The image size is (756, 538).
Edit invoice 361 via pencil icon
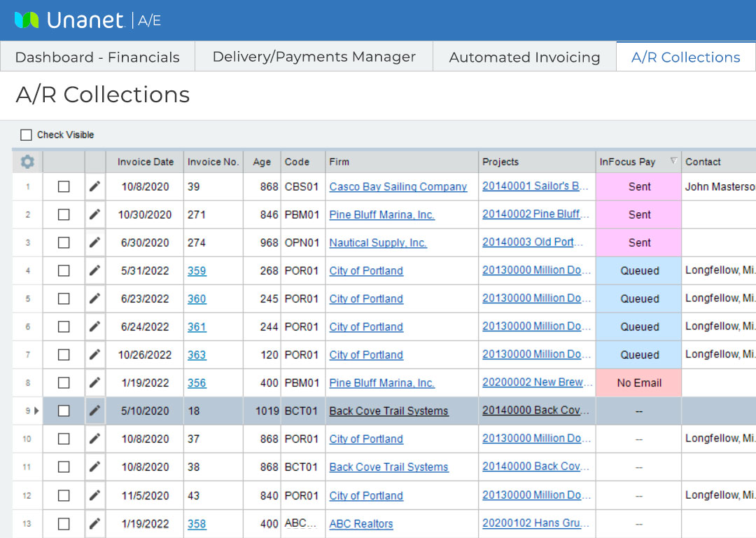pyautogui.click(x=95, y=326)
